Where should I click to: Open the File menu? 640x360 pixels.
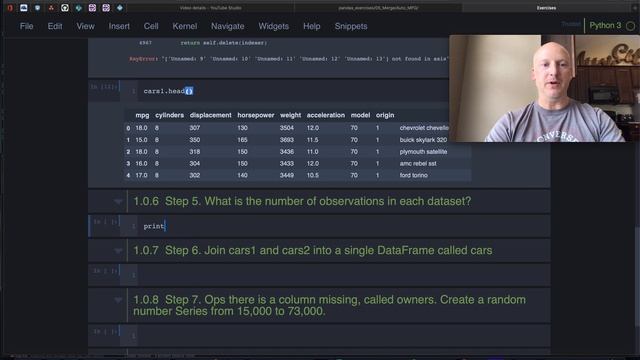click(27, 26)
